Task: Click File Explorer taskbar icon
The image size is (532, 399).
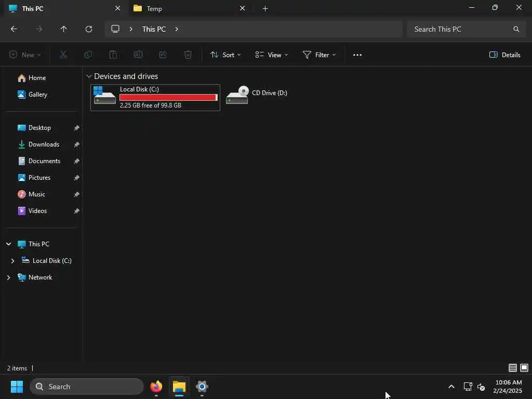Action: (179, 387)
